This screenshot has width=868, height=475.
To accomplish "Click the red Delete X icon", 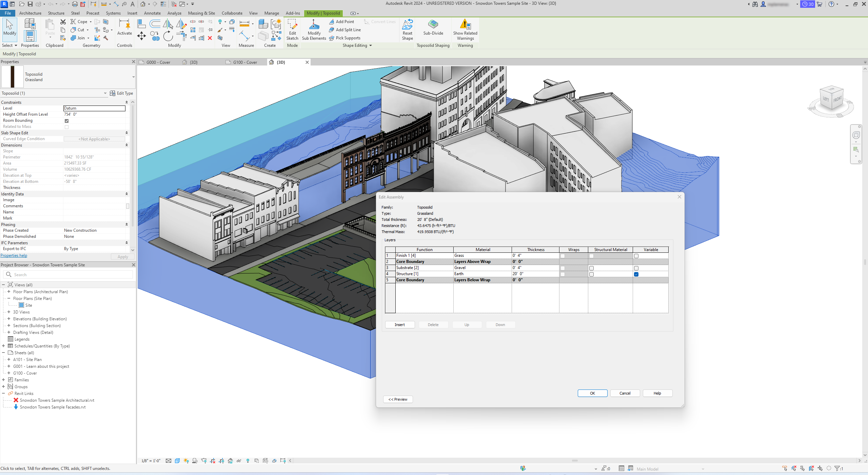I will pyautogui.click(x=210, y=38).
